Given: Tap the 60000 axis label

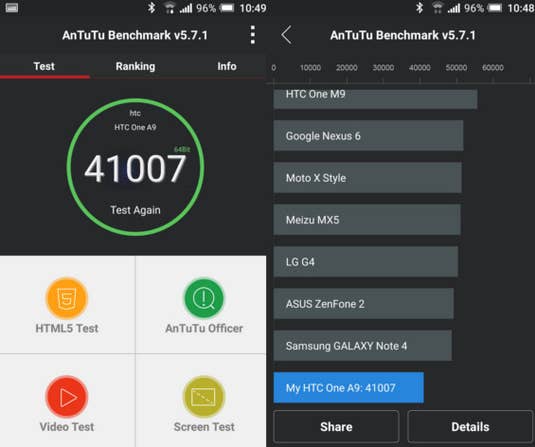Looking at the screenshot, I should click(493, 68).
